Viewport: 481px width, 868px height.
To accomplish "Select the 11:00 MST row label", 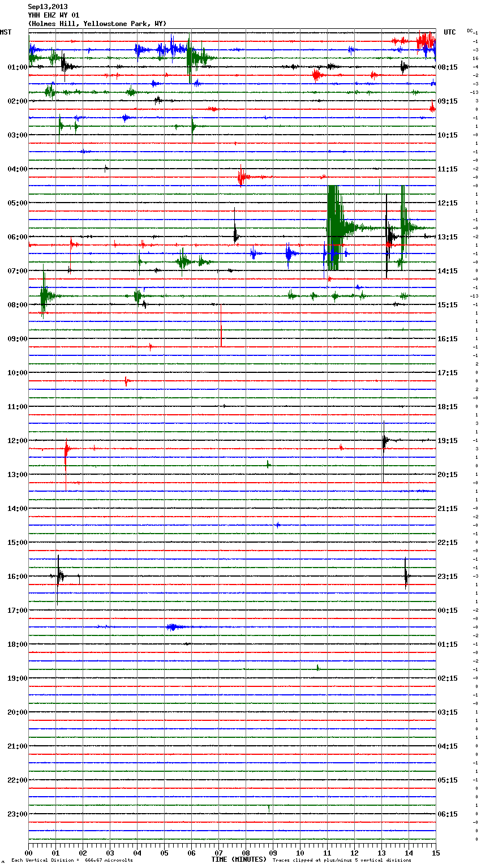I will [x=17, y=407].
